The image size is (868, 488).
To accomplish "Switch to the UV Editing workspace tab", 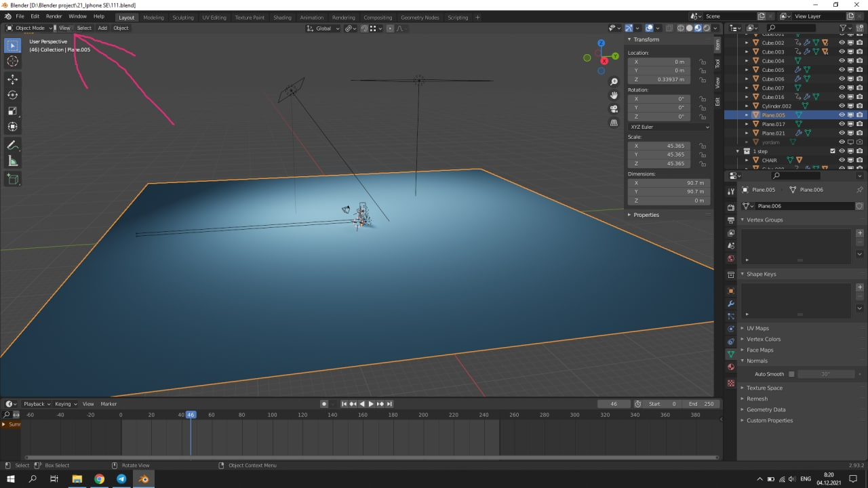I will (x=214, y=17).
